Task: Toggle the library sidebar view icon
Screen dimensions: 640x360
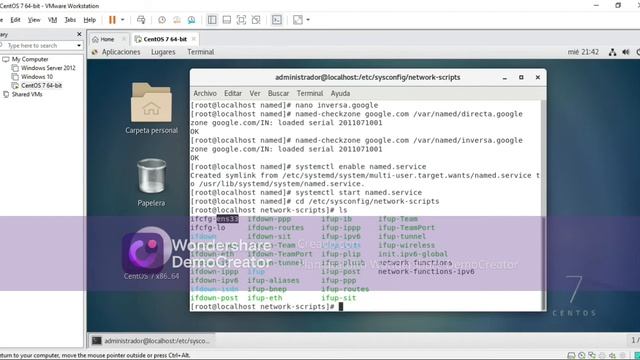Action: click(212, 20)
